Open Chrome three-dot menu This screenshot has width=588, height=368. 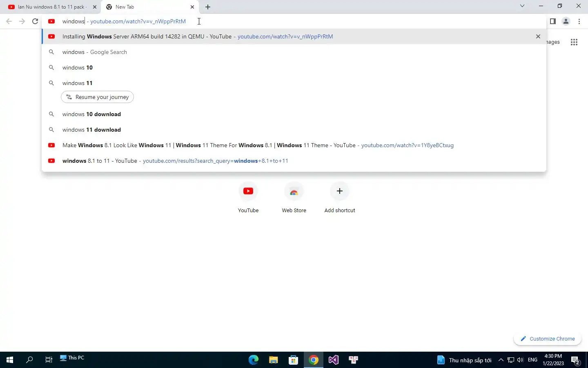[579, 21]
